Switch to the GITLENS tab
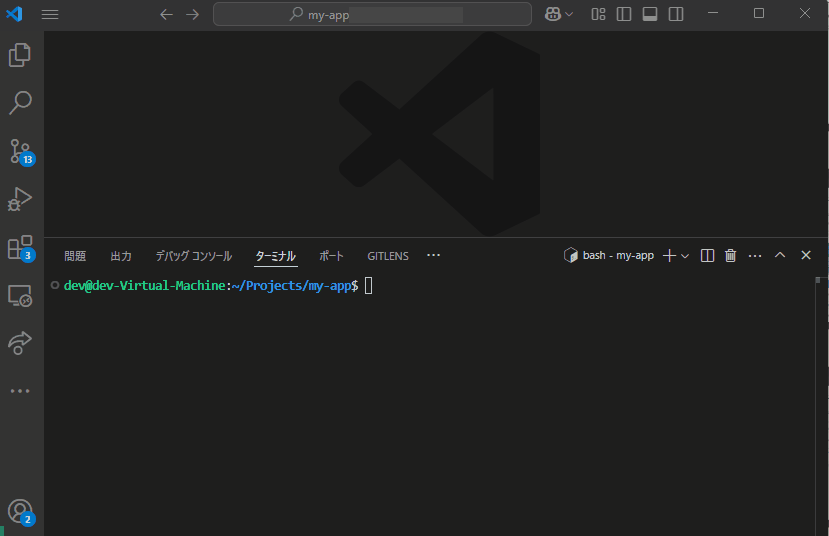The height and width of the screenshot is (536, 829). 388,256
